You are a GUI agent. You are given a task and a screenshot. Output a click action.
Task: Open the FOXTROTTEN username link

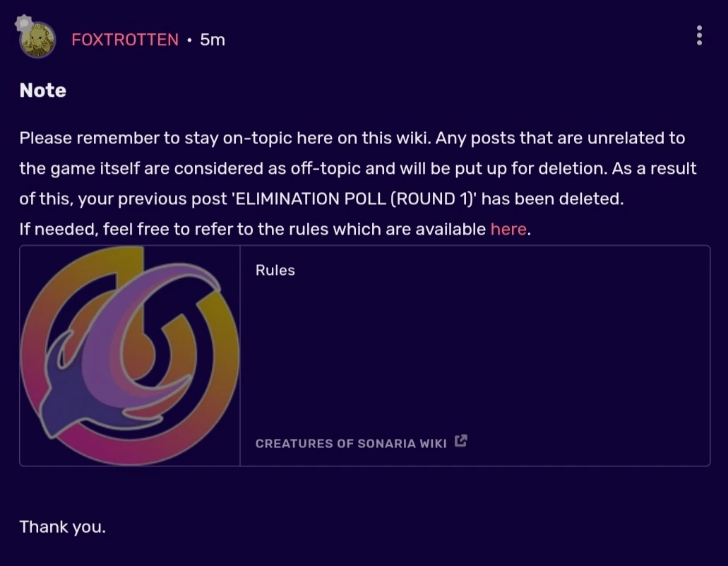(x=125, y=40)
